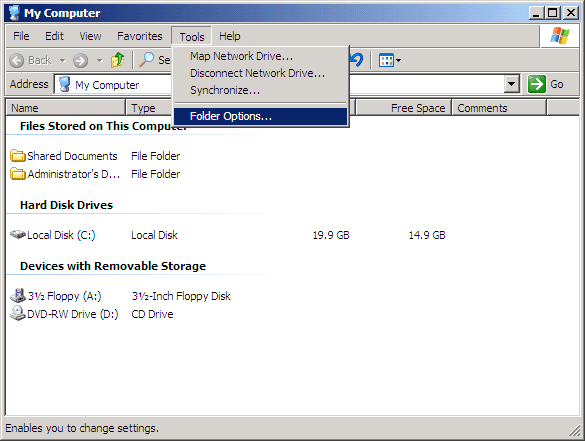Expand the Forward button history dropdown arrow
This screenshot has height=441, width=585.
coord(99,60)
